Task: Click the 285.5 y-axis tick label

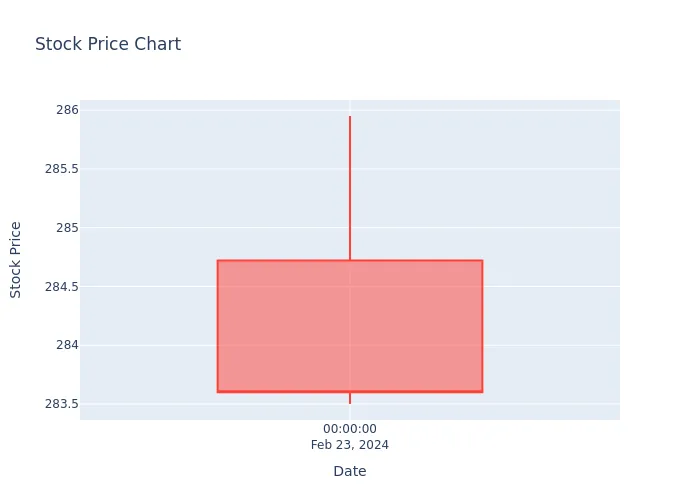Action: pos(62,169)
